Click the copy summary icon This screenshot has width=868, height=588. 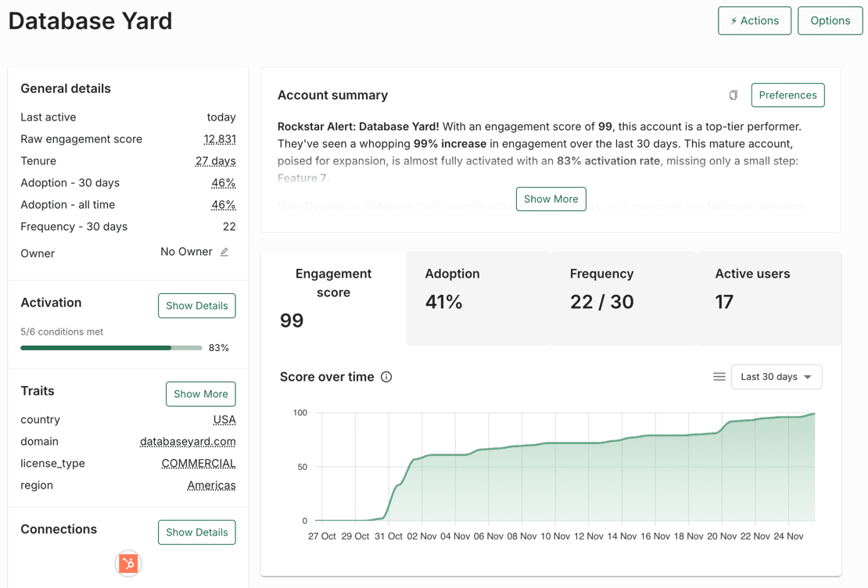point(733,95)
